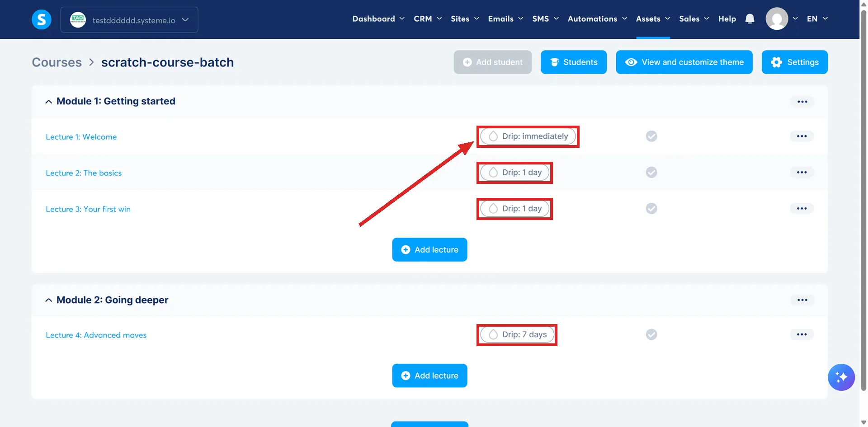This screenshot has width=868, height=427.
Task: Click the Add student button
Action: (492, 62)
